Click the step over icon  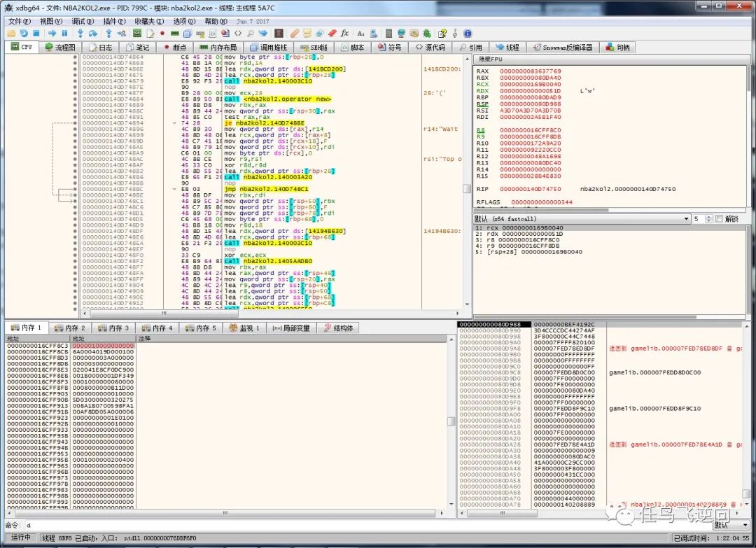93,33
